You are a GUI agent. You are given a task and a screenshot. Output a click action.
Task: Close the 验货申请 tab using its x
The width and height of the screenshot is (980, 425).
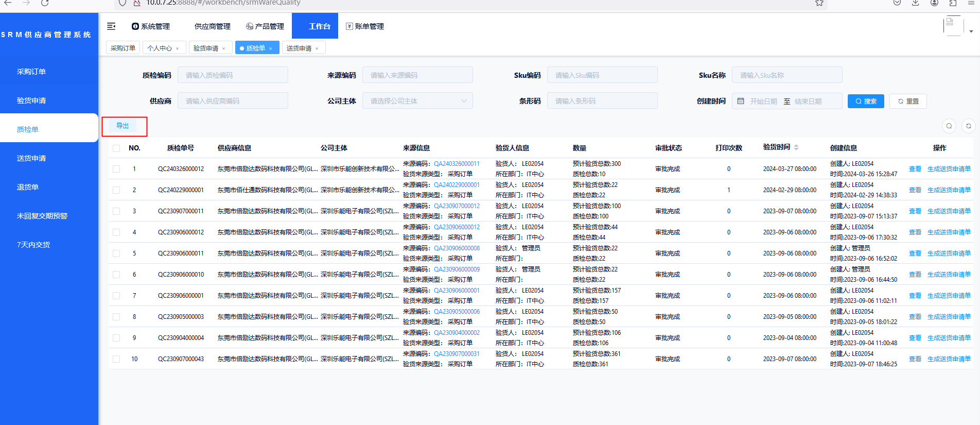pos(224,48)
